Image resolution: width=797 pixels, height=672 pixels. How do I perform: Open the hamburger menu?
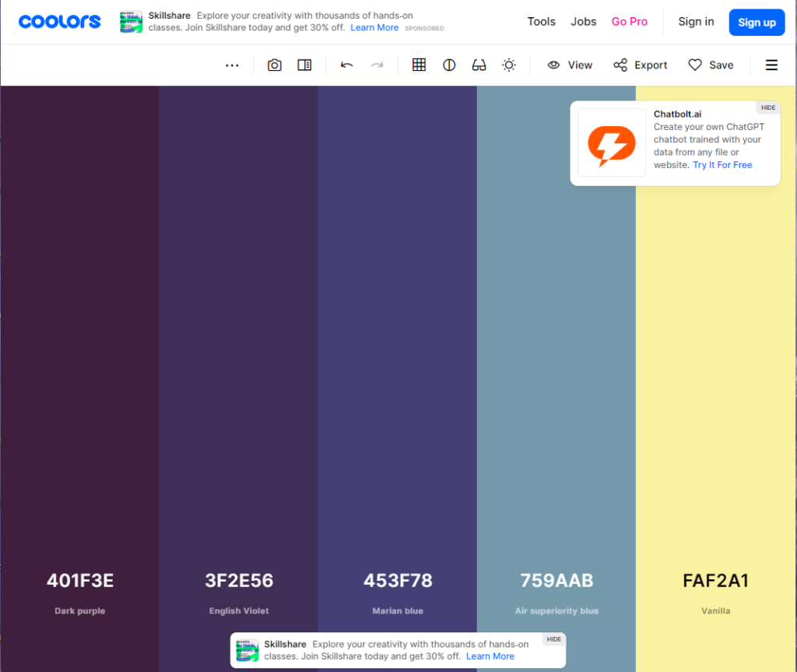coord(771,65)
